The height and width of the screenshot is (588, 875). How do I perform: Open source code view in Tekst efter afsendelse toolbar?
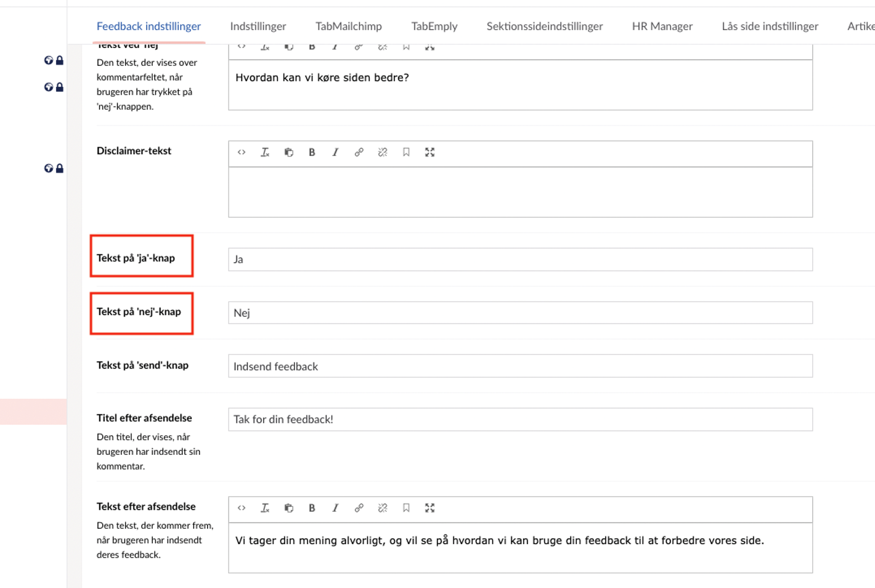click(242, 508)
